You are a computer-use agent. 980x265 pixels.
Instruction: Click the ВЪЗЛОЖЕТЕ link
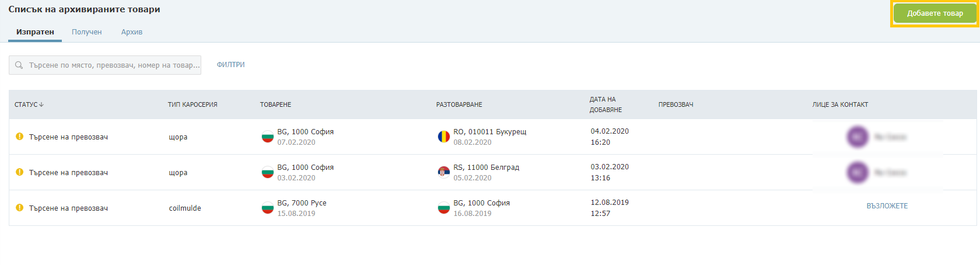point(887,206)
